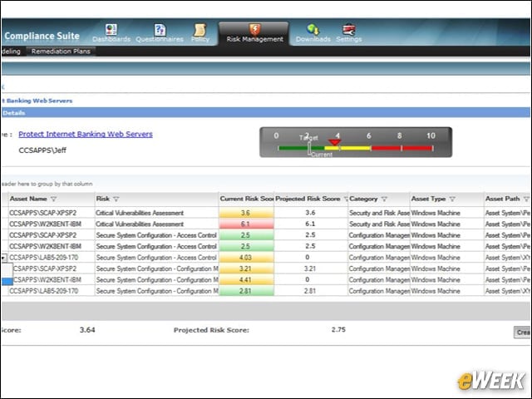Viewport: 532px width, 399px height.
Task: Click the Target marker on the risk gauge
Action: pos(309,148)
